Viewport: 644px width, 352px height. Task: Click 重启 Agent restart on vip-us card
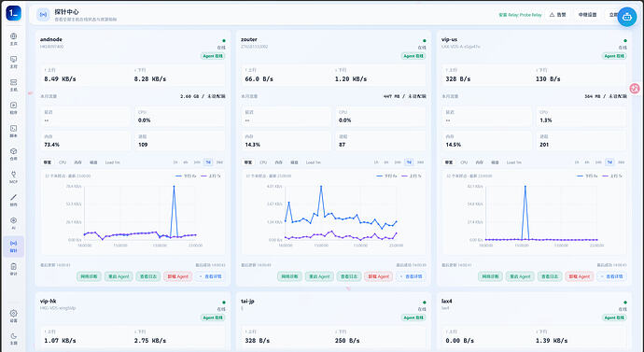click(x=520, y=276)
